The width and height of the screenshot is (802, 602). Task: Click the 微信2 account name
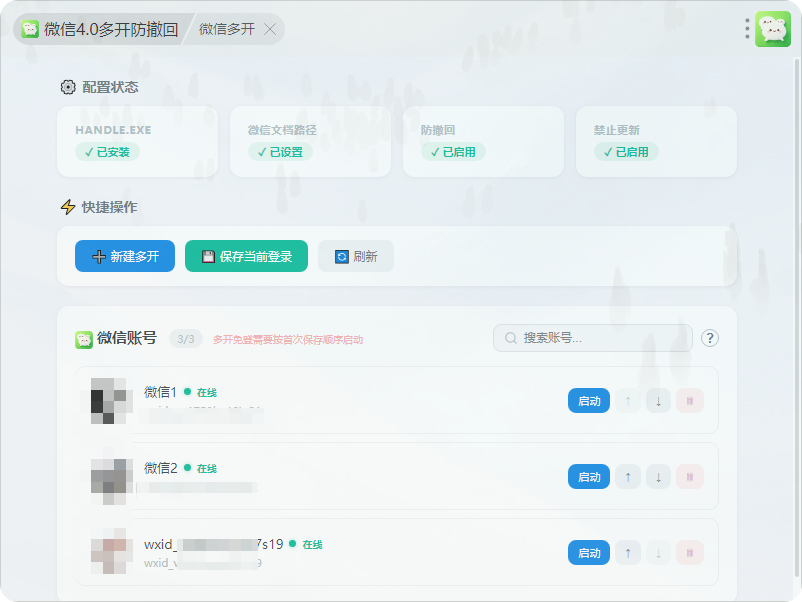(161, 467)
